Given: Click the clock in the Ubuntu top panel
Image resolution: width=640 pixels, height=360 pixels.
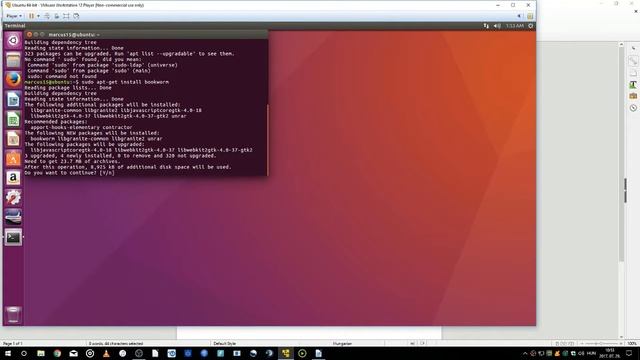Looking at the screenshot, I should click(x=515, y=26).
